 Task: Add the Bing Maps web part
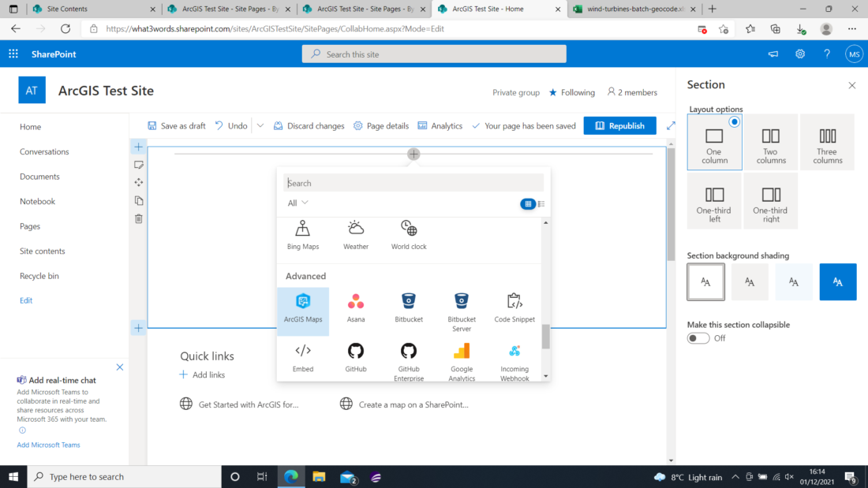click(303, 236)
